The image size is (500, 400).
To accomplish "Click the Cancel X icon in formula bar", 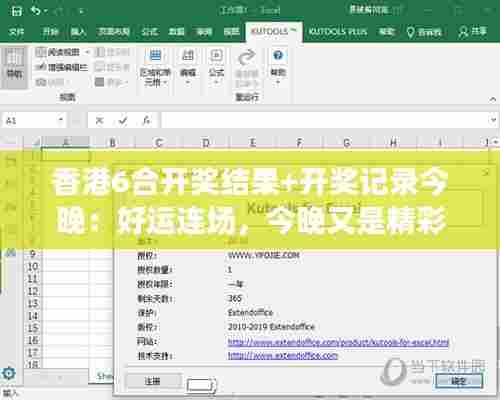I will coord(99,120).
